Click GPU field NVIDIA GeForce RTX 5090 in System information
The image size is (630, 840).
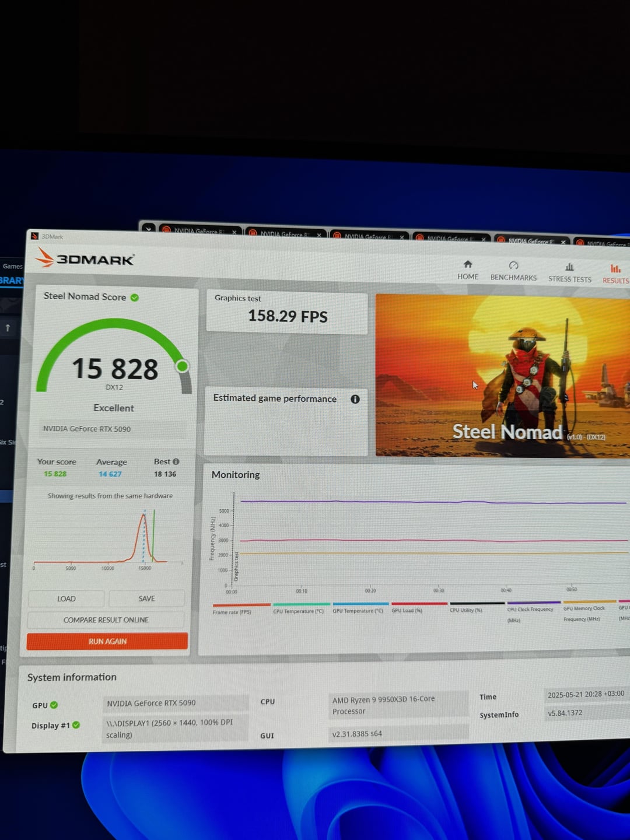click(176, 703)
